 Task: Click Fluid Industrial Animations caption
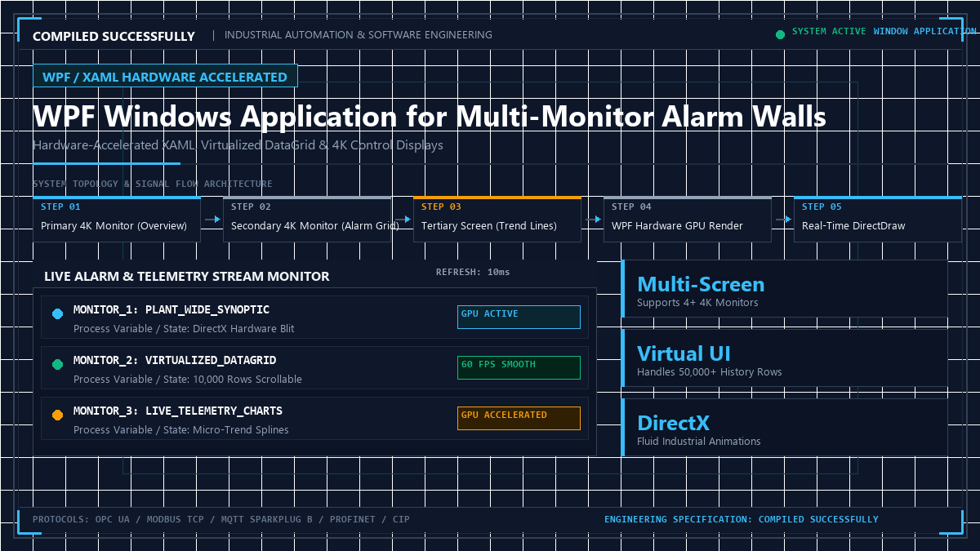coord(699,442)
